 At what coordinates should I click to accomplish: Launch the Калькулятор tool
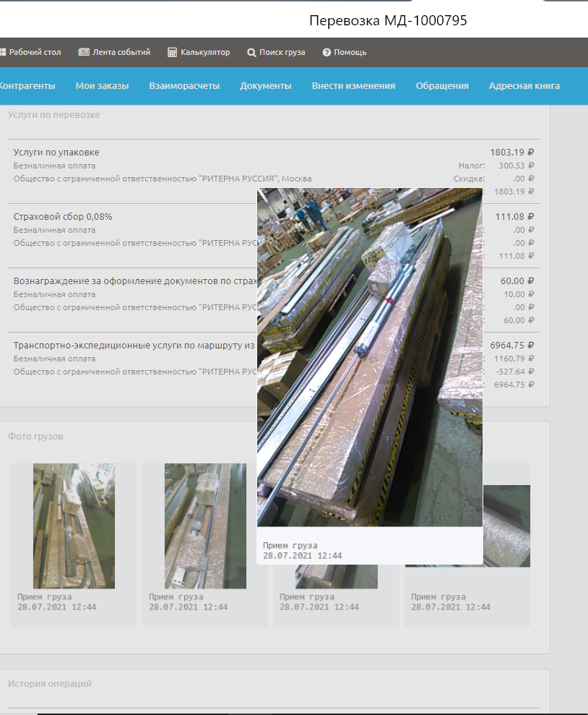(199, 52)
